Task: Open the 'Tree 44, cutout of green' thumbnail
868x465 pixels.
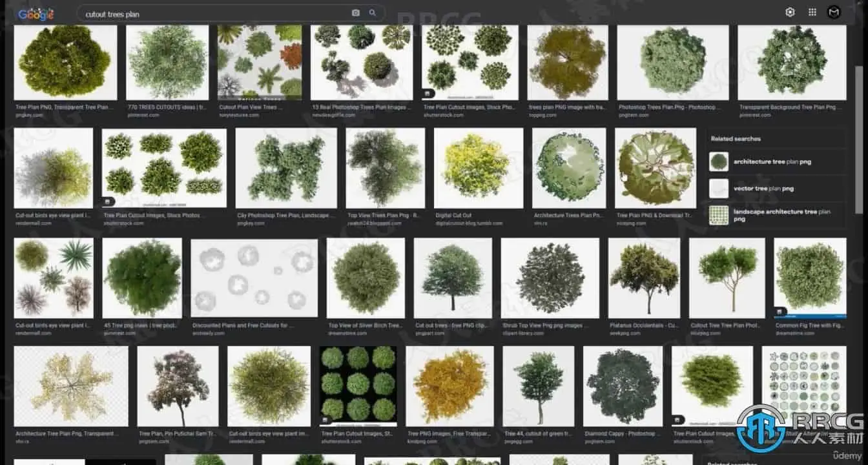Action: coord(539,386)
